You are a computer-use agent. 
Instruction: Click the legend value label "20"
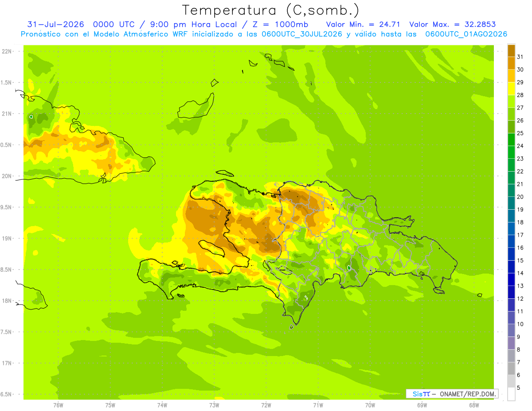(520, 197)
